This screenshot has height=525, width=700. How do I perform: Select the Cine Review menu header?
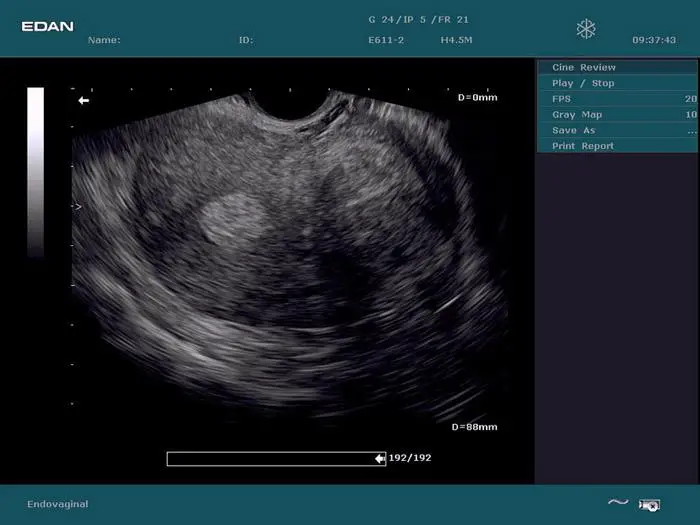tap(584, 67)
